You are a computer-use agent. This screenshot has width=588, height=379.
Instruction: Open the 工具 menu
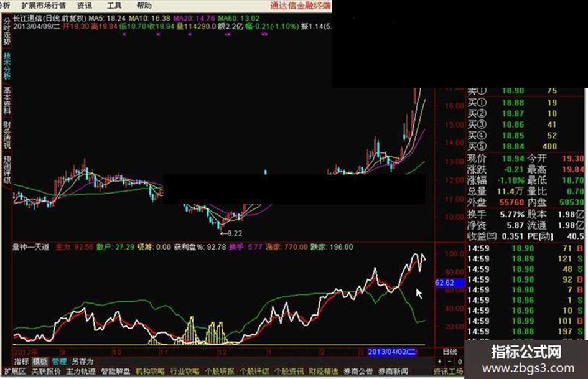coord(114,6)
